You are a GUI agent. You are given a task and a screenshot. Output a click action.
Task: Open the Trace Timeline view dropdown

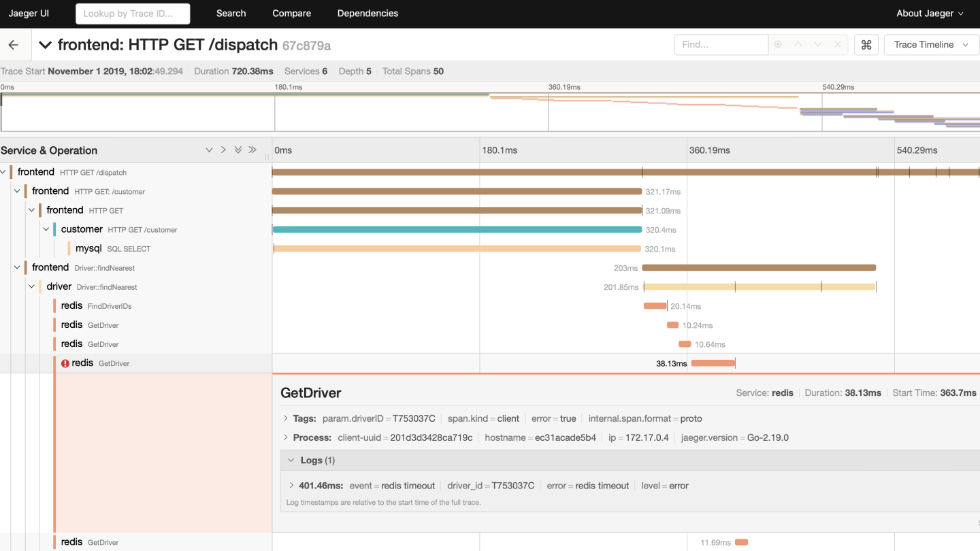coord(931,45)
